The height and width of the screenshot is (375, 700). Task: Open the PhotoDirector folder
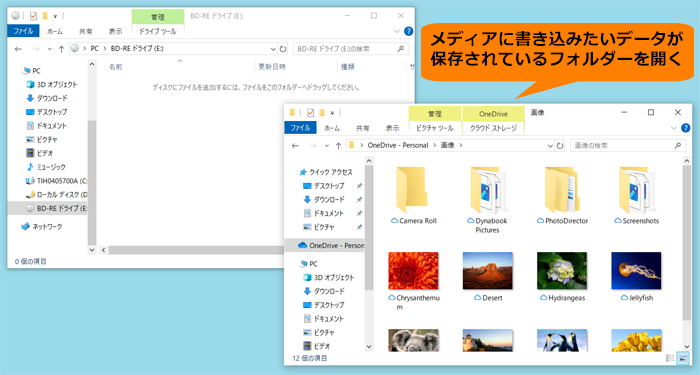562,196
